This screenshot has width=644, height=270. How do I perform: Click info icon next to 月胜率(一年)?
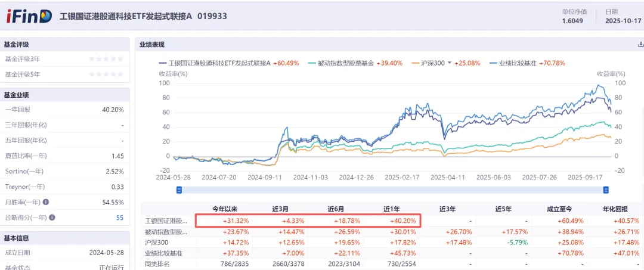coord(45,202)
